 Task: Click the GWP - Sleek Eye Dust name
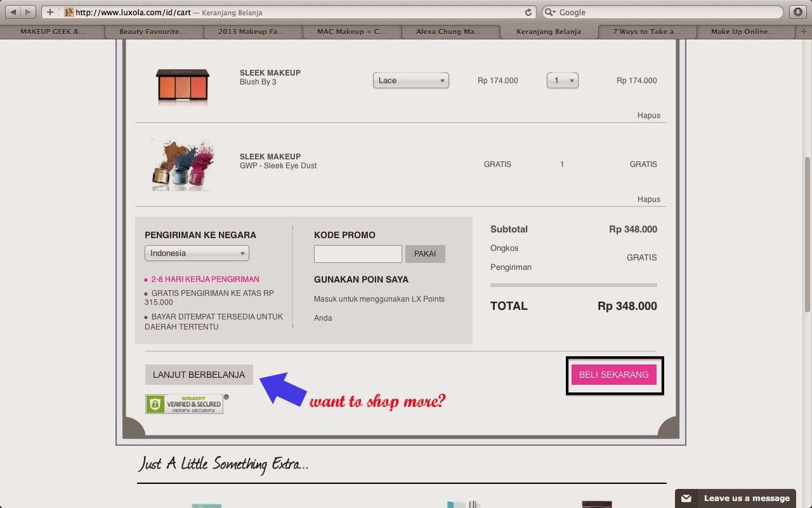(278, 166)
